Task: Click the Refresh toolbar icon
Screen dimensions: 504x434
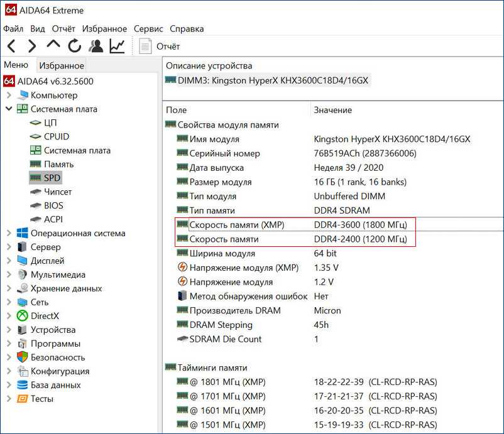Action: coord(75,46)
